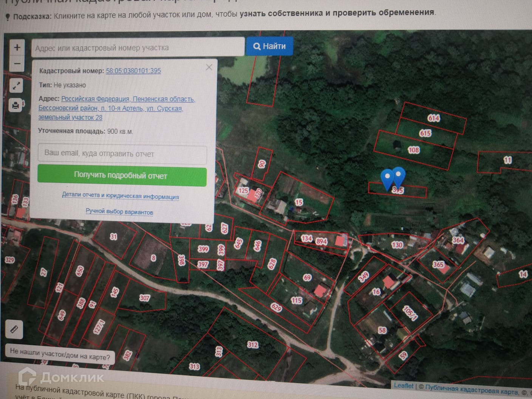The width and height of the screenshot is (532, 399).
Task: Select parcel 27 on the map
Action: pos(44,272)
